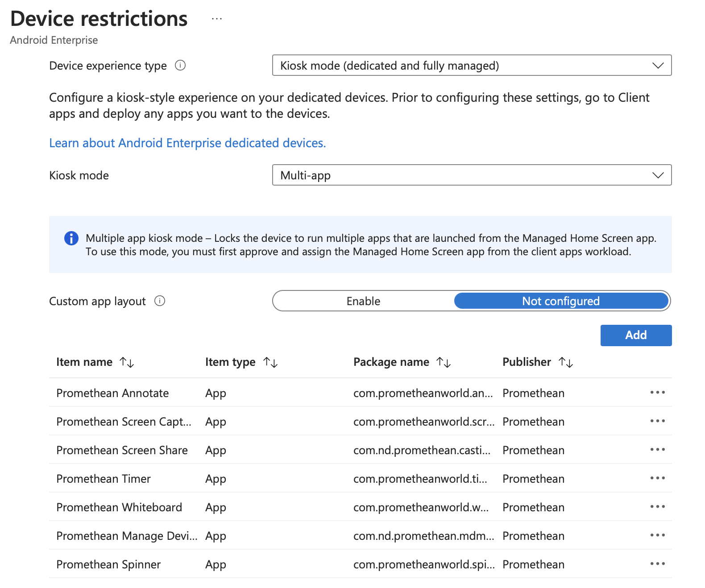Click Publisher cell in Promethean Whiteboard row
The height and width of the screenshot is (588, 705).
pos(533,507)
